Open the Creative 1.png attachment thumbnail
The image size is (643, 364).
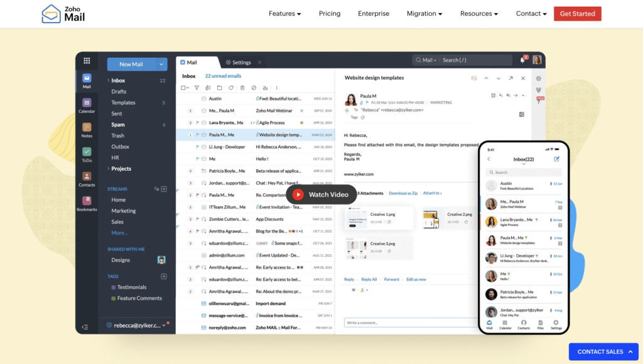357,217
